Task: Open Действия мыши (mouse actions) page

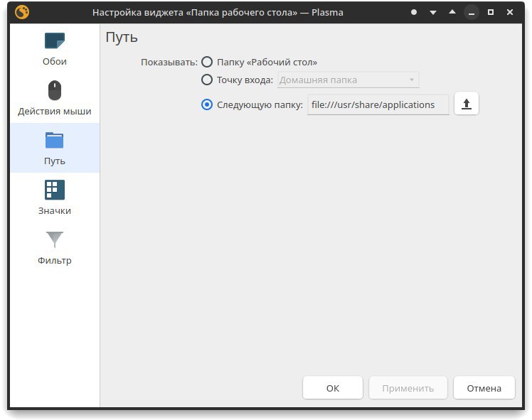Action: pyautogui.click(x=54, y=98)
